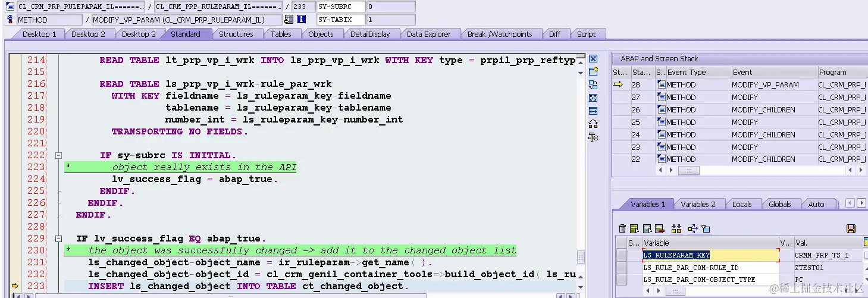Click the navigate icon left of blue info icon

coord(289,20)
